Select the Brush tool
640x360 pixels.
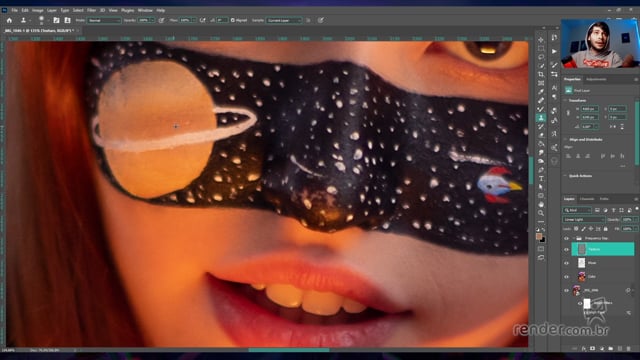click(x=541, y=109)
